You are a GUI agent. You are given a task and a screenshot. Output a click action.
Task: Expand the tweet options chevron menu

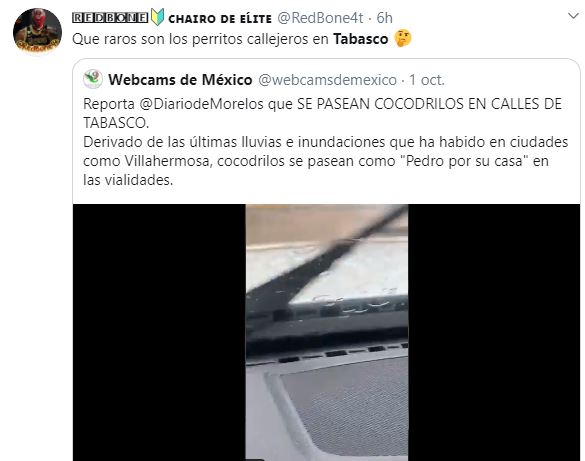click(x=573, y=16)
